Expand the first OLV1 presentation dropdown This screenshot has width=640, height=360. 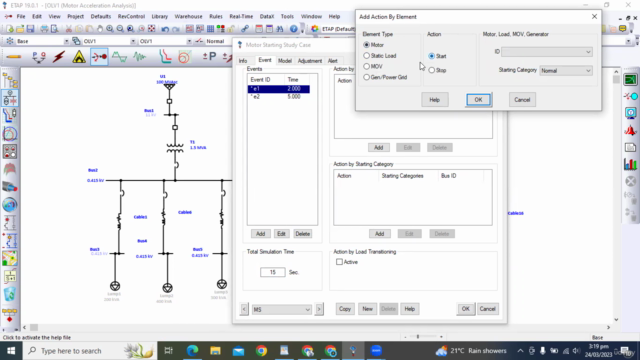click(133, 41)
